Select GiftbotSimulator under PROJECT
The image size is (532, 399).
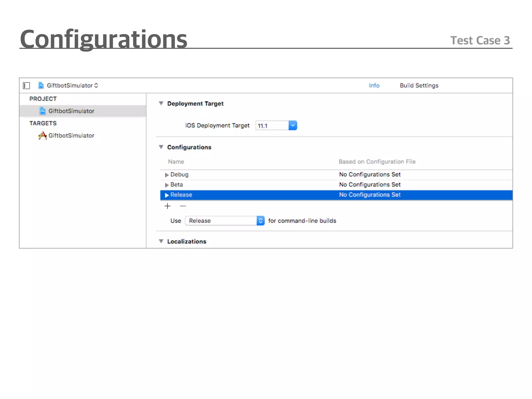coord(71,111)
